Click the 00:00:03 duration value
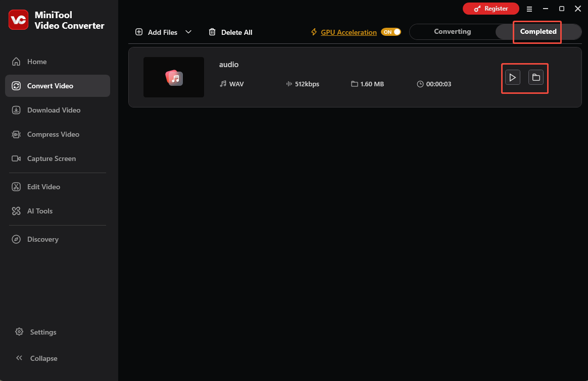Screen dimensions: 588x381 click(x=438, y=84)
